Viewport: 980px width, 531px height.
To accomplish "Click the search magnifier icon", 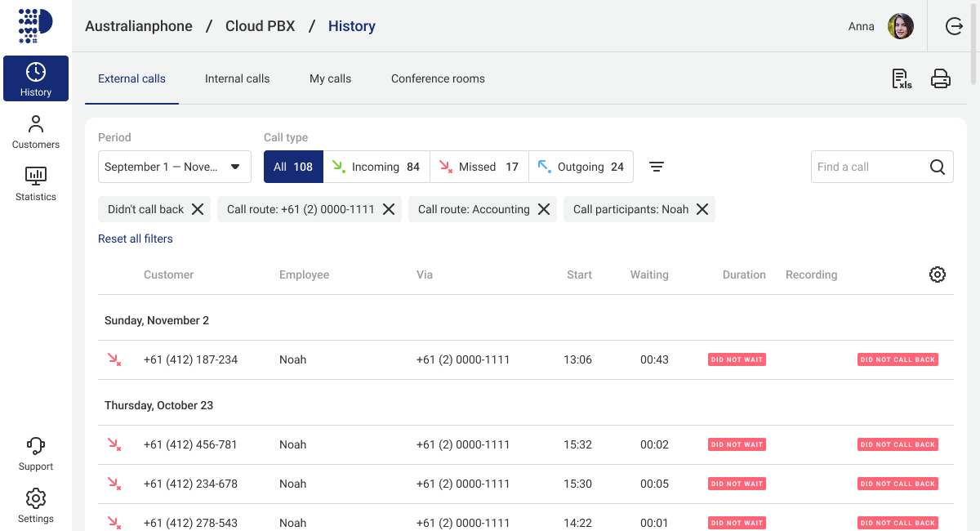I will pyautogui.click(x=938, y=167).
